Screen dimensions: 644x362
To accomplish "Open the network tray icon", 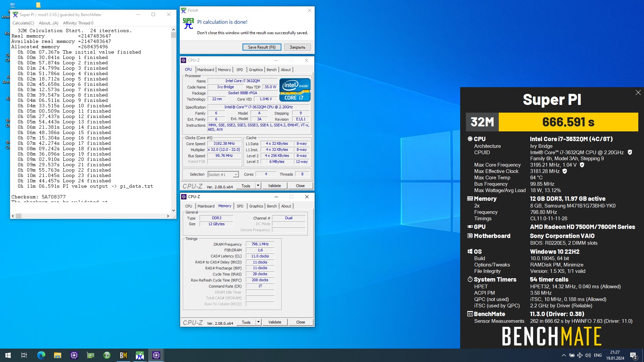I will [x=580, y=355].
